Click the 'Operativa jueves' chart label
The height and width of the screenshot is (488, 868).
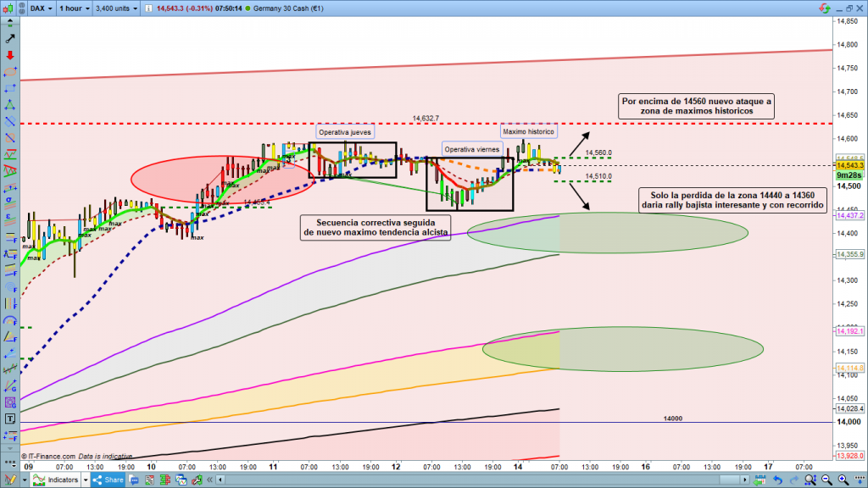pyautogui.click(x=344, y=132)
